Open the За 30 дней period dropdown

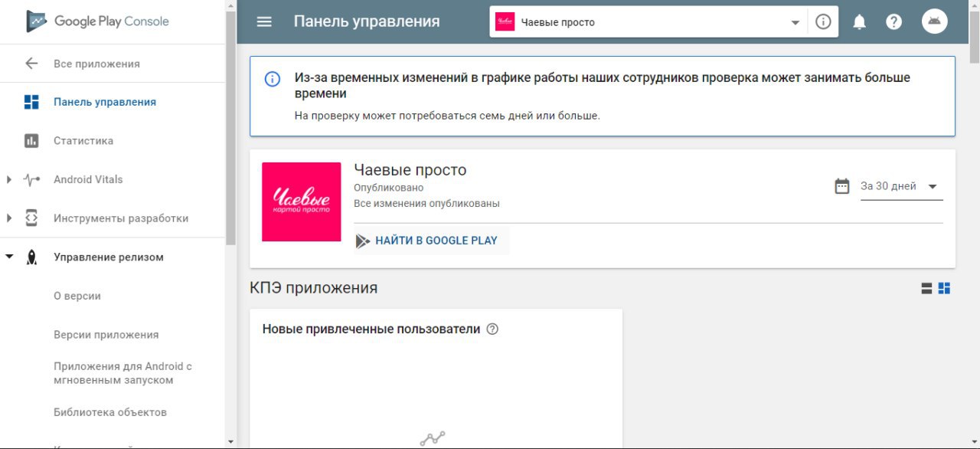(x=901, y=186)
